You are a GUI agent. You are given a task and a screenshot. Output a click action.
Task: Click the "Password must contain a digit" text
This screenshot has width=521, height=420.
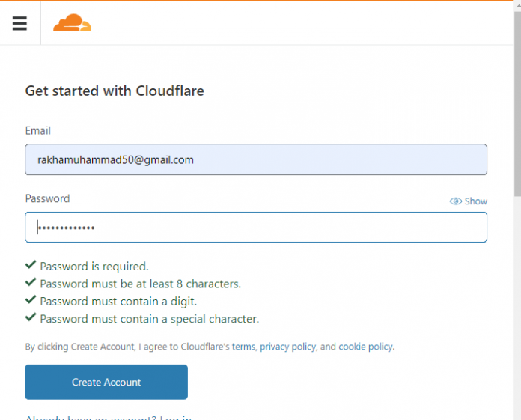[118, 301]
